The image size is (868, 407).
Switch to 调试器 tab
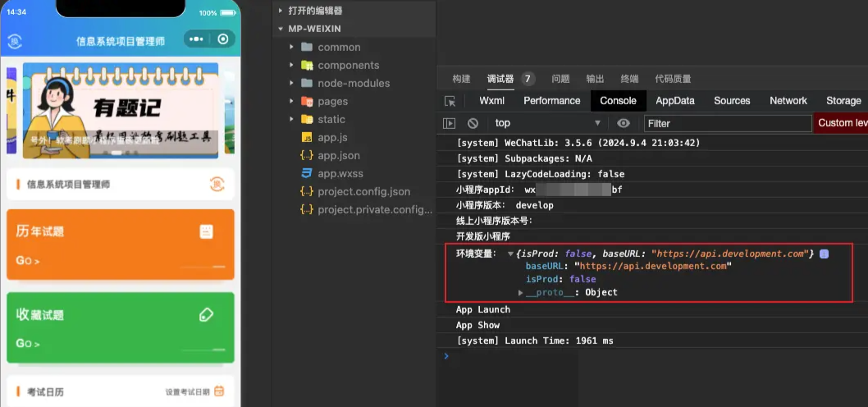(500, 79)
